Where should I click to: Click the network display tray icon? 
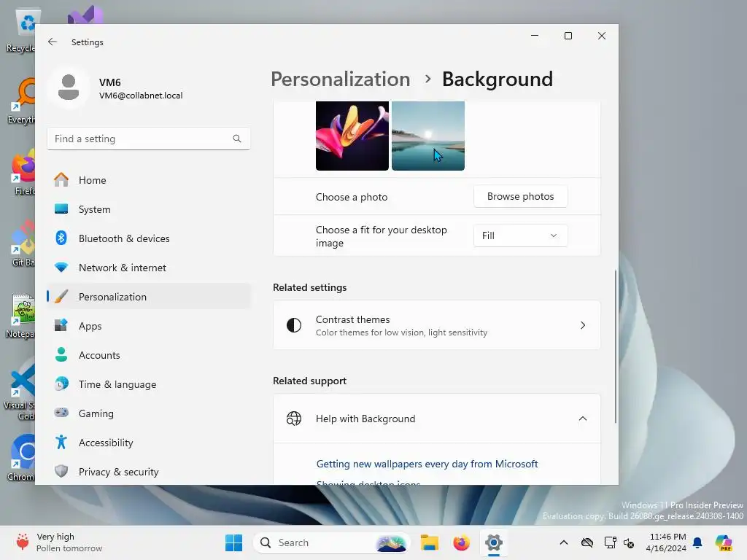point(610,542)
